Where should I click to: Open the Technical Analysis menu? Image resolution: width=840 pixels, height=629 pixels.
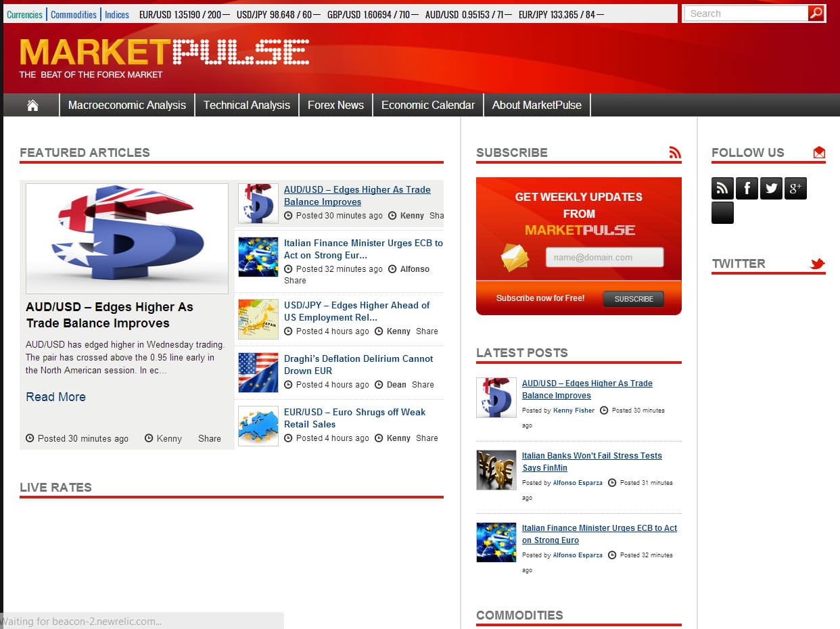click(x=247, y=105)
